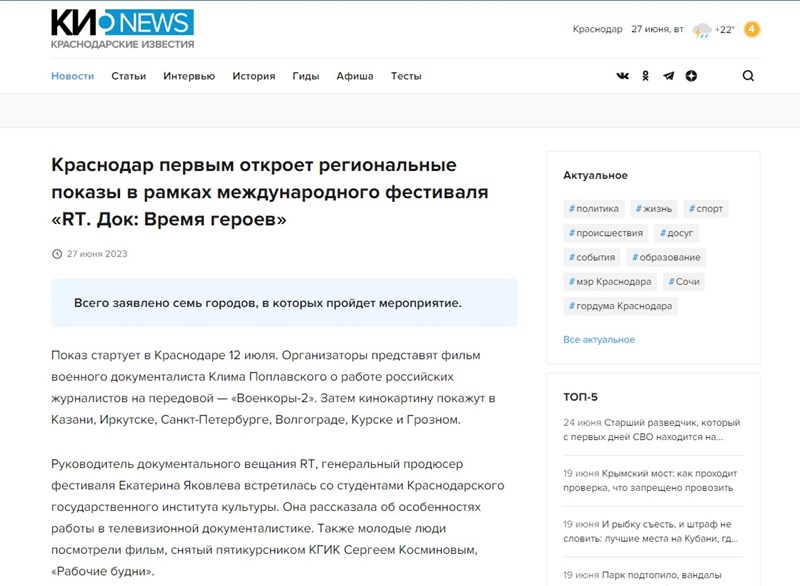Click paragraph starting Руководитель документального вещания
The width and height of the screenshot is (800, 586).
(278, 518)
